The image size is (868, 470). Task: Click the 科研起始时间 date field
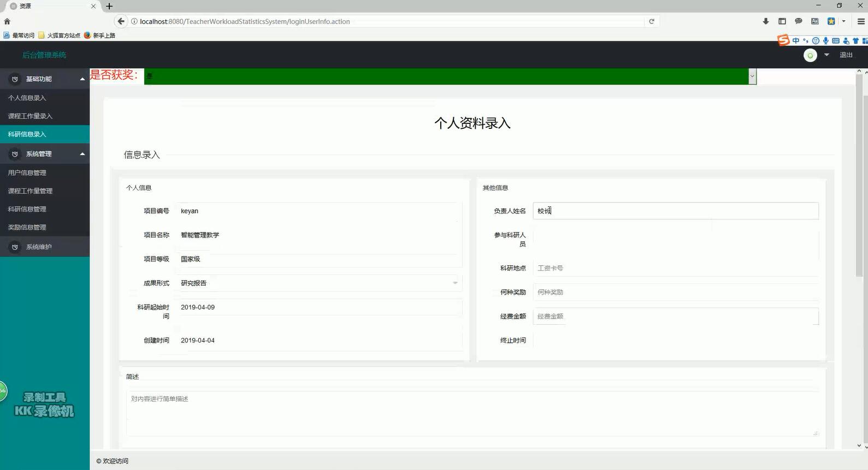(x=319, y=307)
